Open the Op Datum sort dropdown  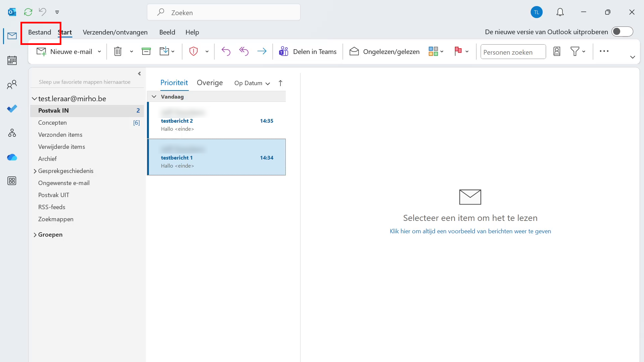point(252,83)
